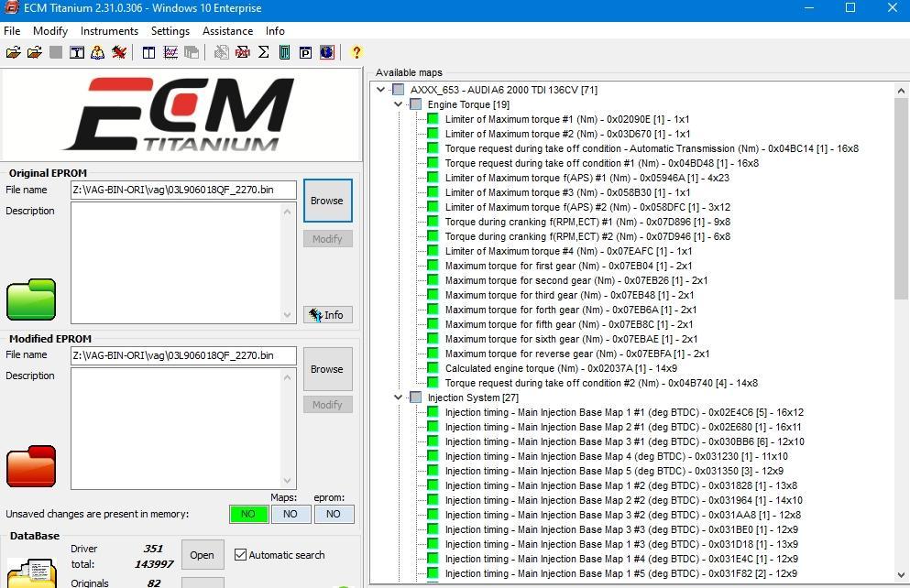This screenshot has width=910, height=588.
Task: Click green icon of Torque during cranking #1
Action: [x=433, y=221]
